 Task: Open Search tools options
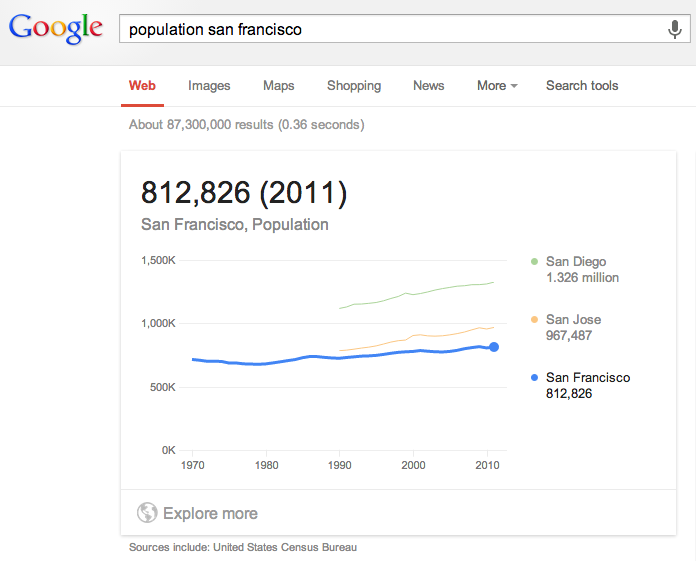click(x=582, y=86)
